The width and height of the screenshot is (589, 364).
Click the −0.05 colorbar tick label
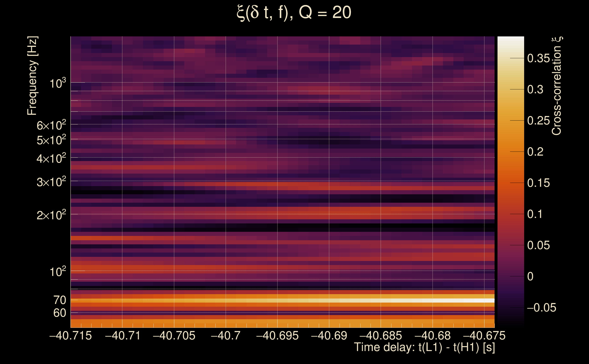(x=541, y=308)
